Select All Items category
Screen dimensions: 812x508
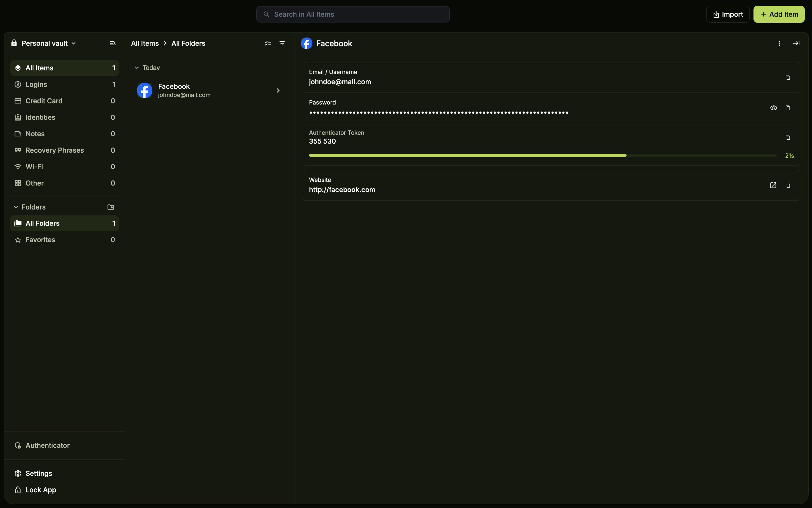pyautogui.click(x=65, y=68)
